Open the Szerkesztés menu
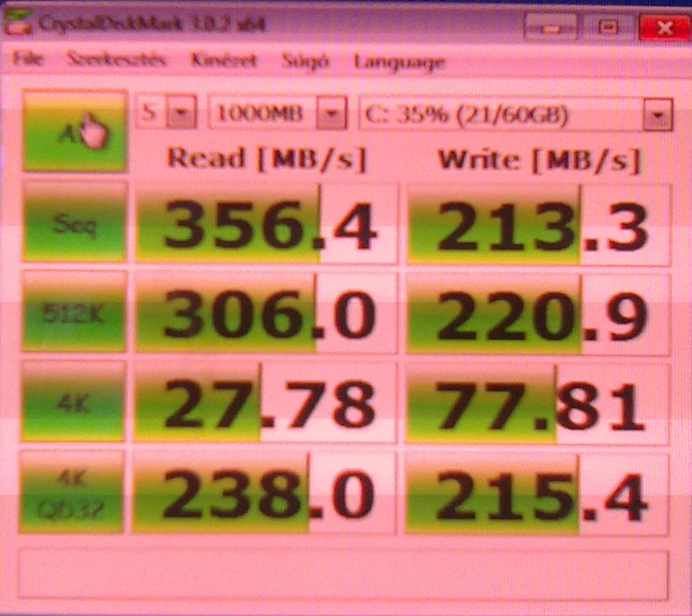 [x=116, y=59]
